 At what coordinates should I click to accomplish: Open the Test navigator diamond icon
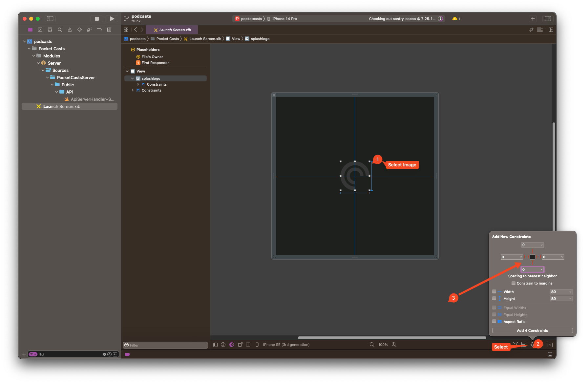tap(79, 30)
